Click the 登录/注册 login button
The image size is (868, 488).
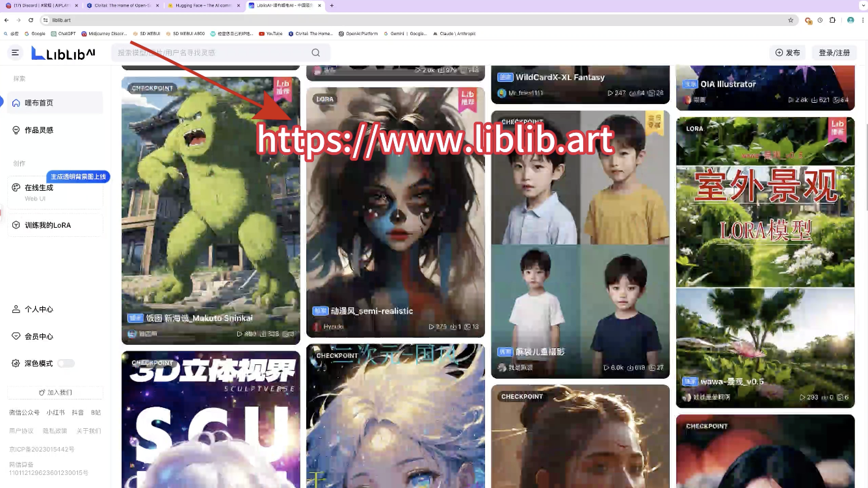[x=834, y=53]
